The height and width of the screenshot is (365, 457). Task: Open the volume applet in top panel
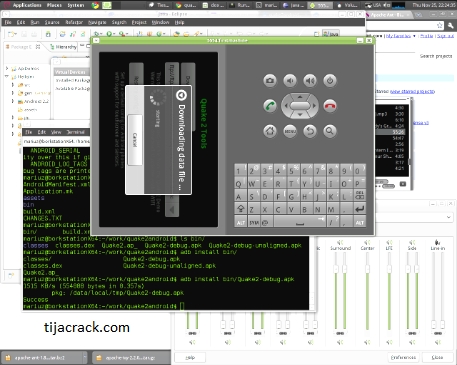pos(387,5)
